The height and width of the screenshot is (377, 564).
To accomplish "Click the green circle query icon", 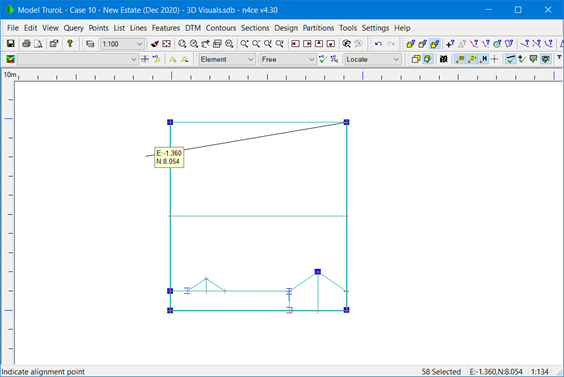I will click(497, 44).
